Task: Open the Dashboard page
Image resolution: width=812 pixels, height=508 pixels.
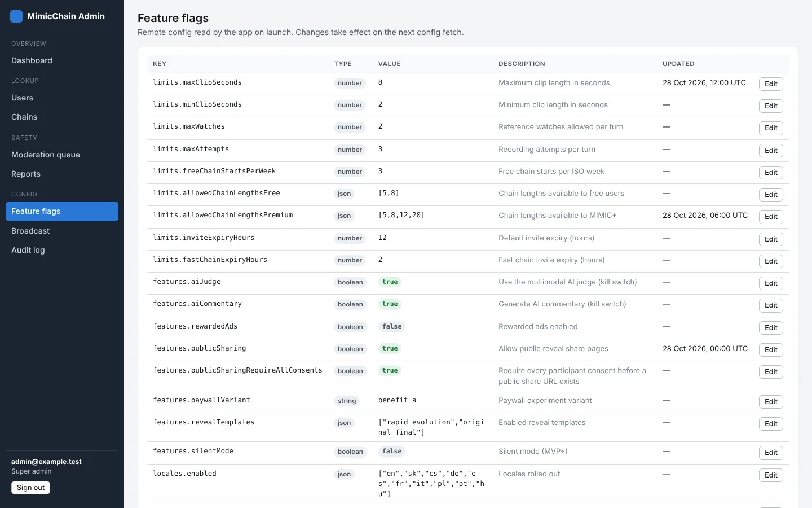Action: (x=62, y=60)
